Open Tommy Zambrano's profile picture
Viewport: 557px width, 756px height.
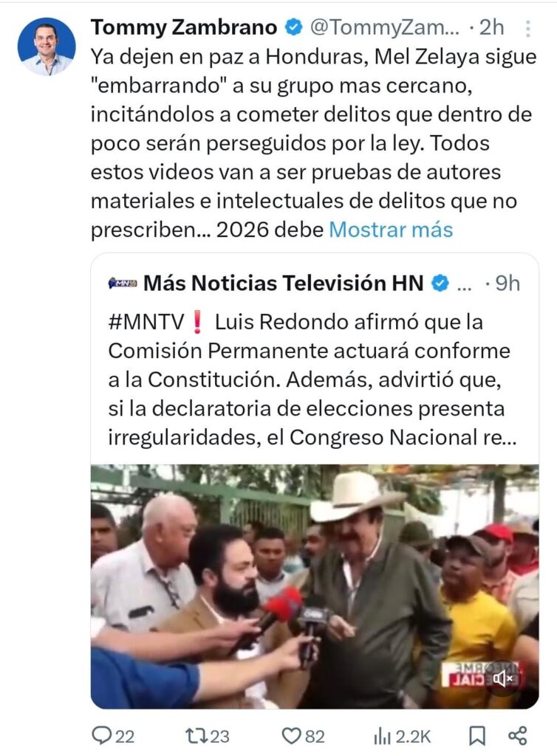pyautogui.click(x=47, y=47)
